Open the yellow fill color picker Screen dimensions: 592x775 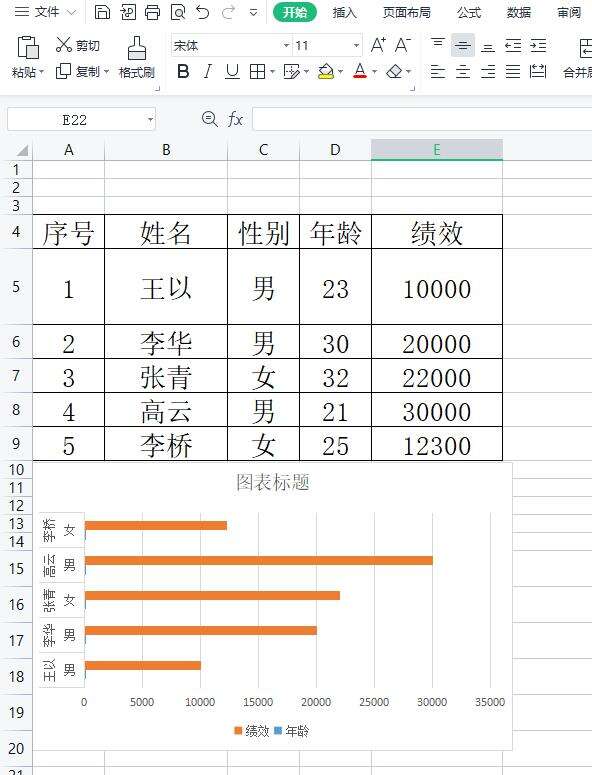pos(326,72)
